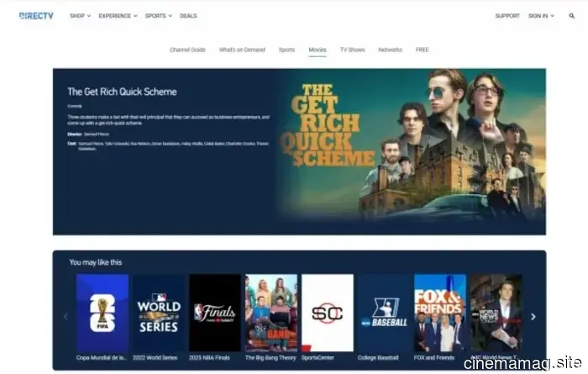Expand the SPORTS dropdown menu
This screenshot has height=374, width=588.
pos(158,16)
